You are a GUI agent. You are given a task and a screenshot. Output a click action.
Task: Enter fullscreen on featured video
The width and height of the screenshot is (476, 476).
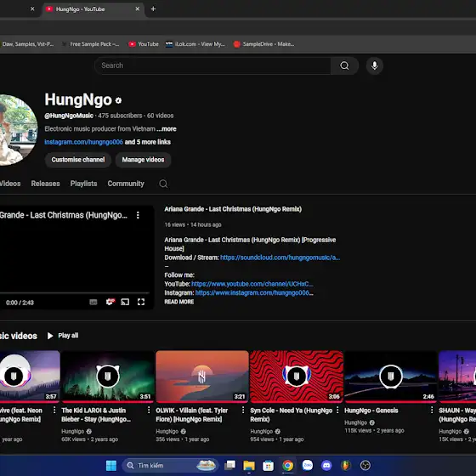(x=141, y=302)
